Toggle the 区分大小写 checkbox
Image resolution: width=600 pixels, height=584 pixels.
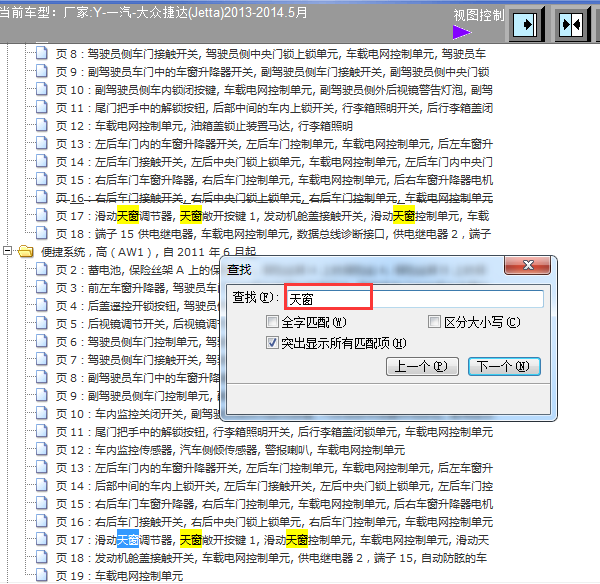[434, 321]
